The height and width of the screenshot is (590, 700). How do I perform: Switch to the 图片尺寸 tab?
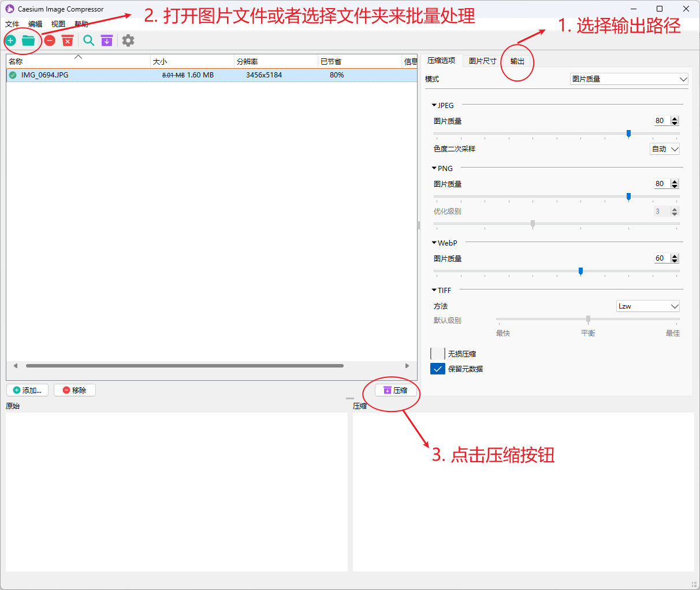(x=483, y=61)
